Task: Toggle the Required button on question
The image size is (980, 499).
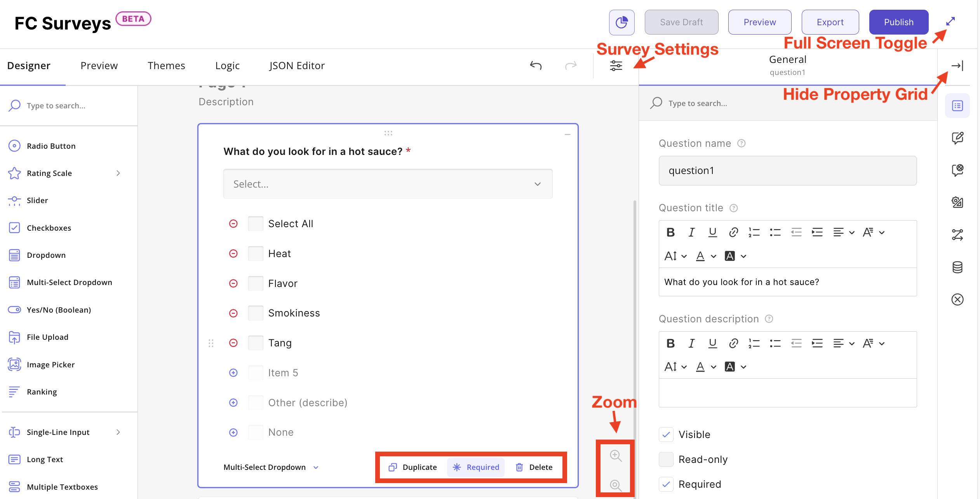Action: coord(476,467)
